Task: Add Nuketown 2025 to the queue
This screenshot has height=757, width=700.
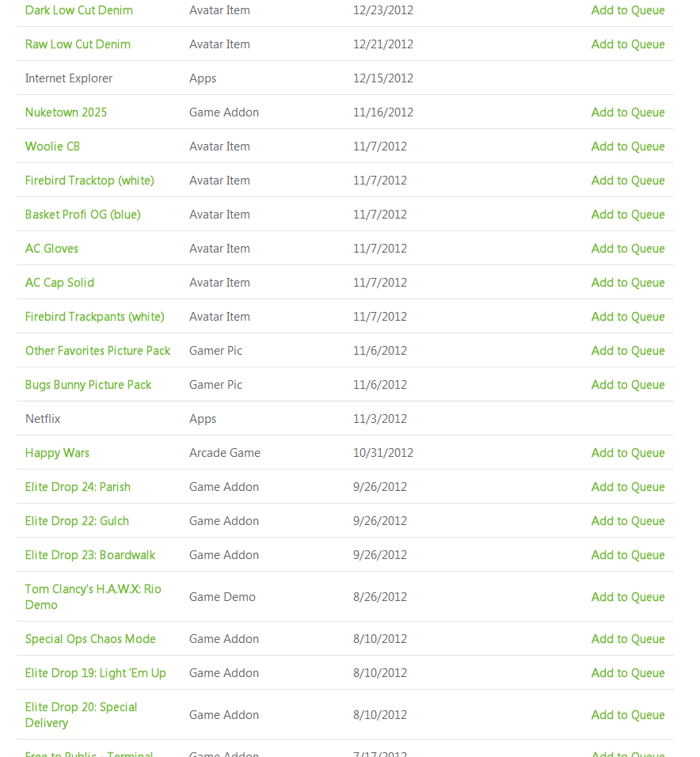Action: click(627, 112)
